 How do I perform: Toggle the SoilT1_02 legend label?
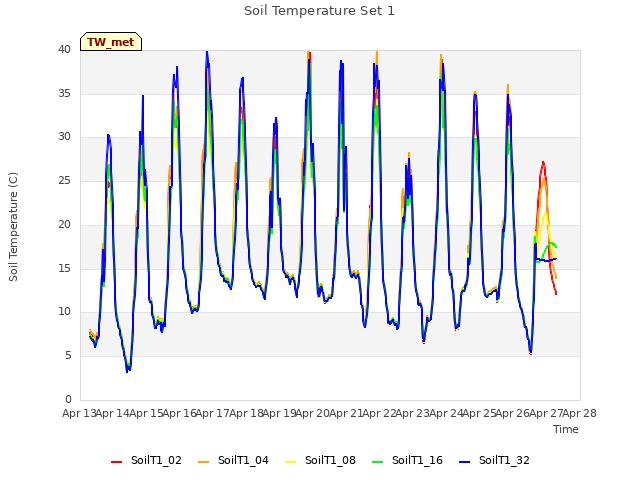tap(156, 460)
